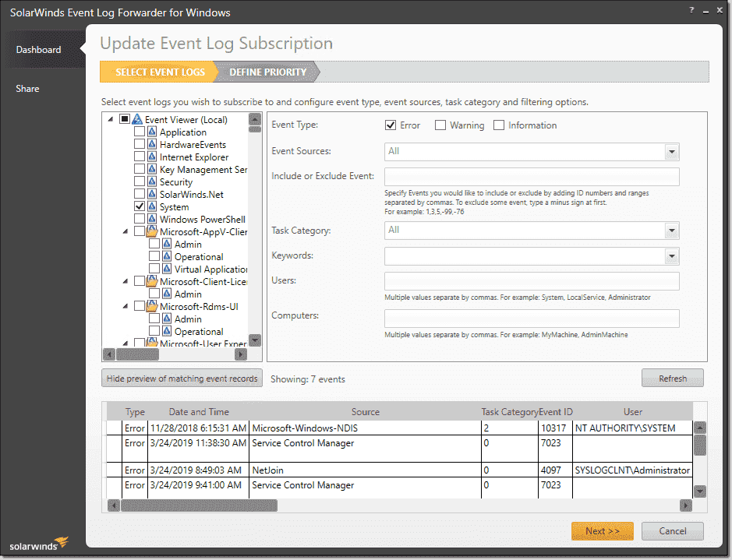Open the Event Sources dropdown
Screen dimensions: 732x560
coord(672,151)
